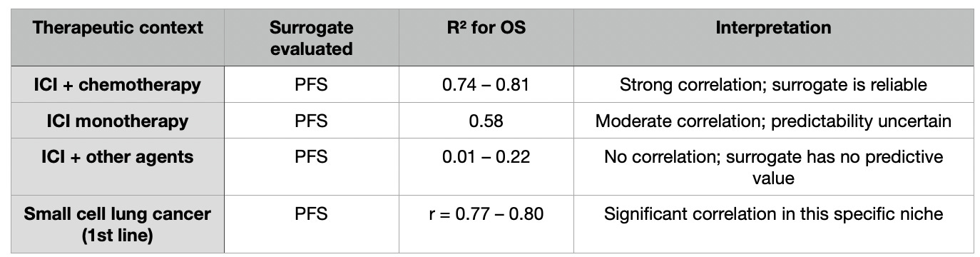Click the 'Surrogate evaluated' column header

point(311,38)
